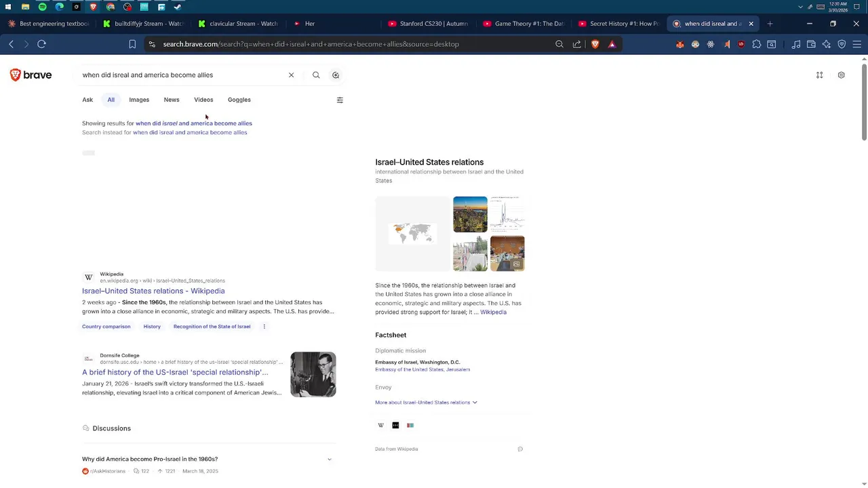This screenshot has height=488, width=868.
Task: Submit search with the magnifier icon
Action: [316, 75]
